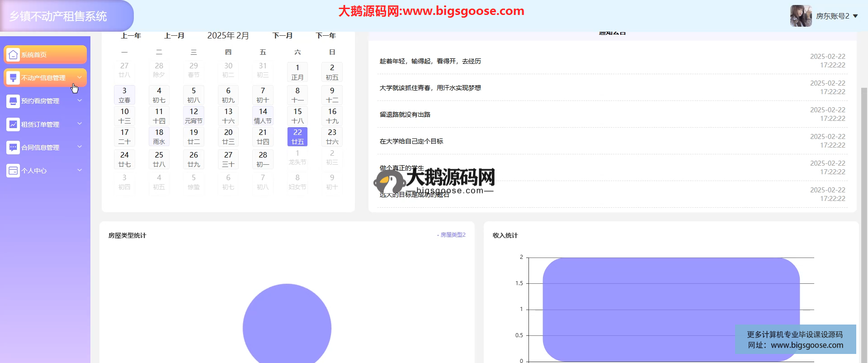Screen dimensions: 868x363
Task: Click the 不动产信息管理 sidebar icon
Action: pos(13,78)
